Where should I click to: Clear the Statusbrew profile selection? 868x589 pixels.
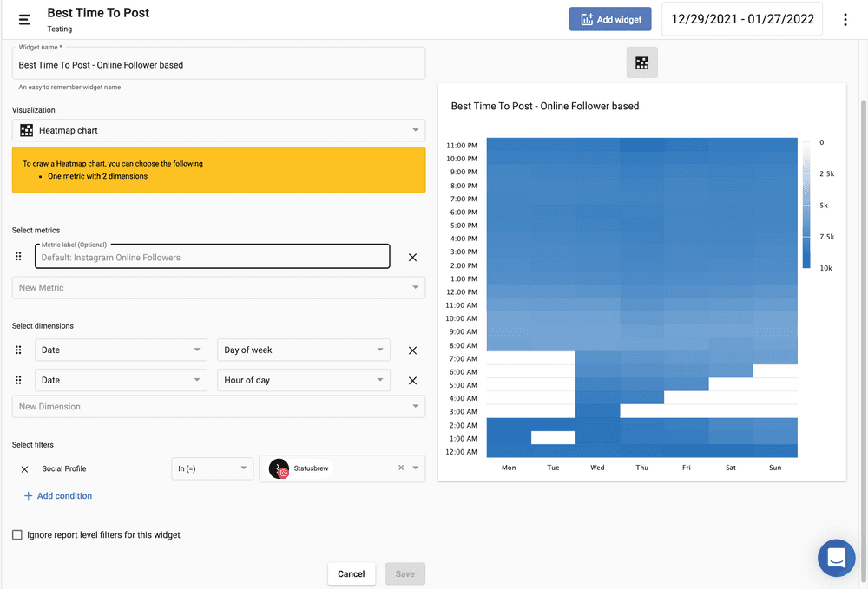[401, 468]
